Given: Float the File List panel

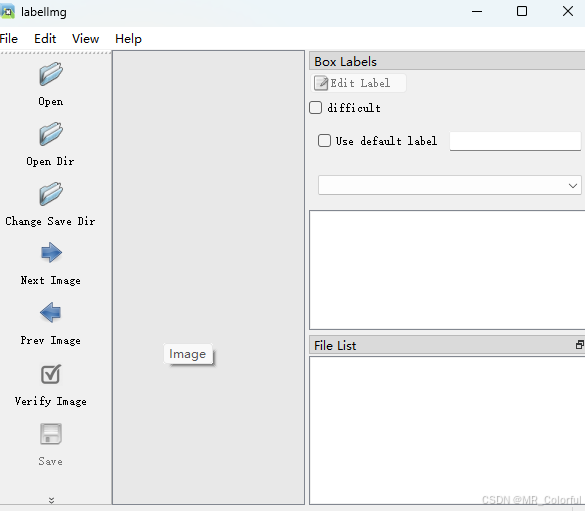Looking at the screenshot, I should pos(579,345).
